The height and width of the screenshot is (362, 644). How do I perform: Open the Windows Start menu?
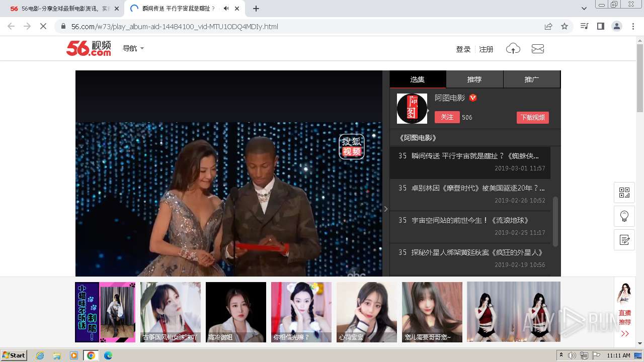coord(14,355)
